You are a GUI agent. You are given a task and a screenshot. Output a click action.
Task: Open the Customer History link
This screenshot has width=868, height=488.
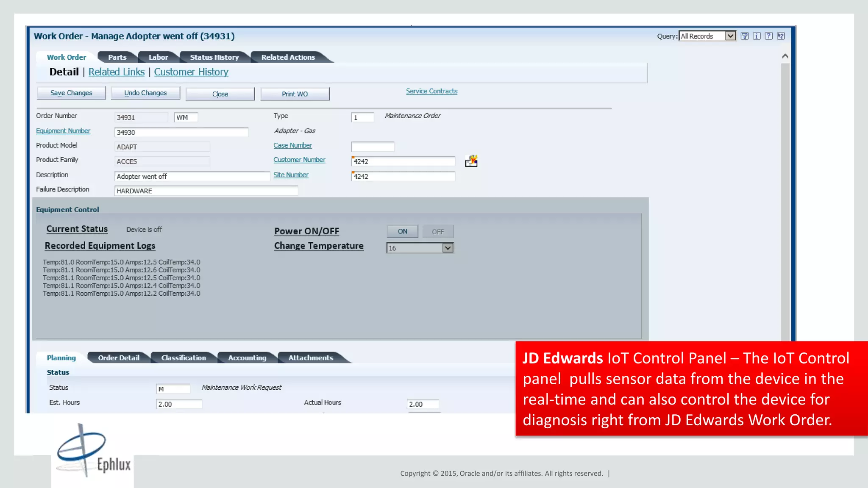tap(191, 72)
